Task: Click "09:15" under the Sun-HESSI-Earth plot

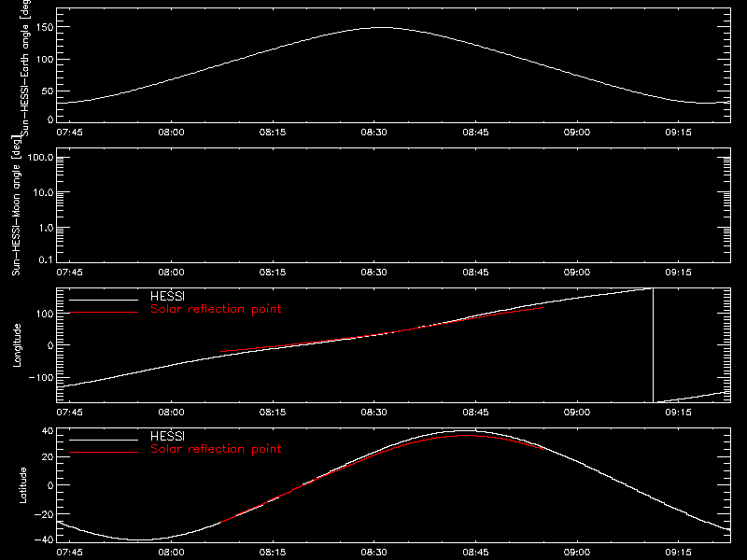Action: 679,132
